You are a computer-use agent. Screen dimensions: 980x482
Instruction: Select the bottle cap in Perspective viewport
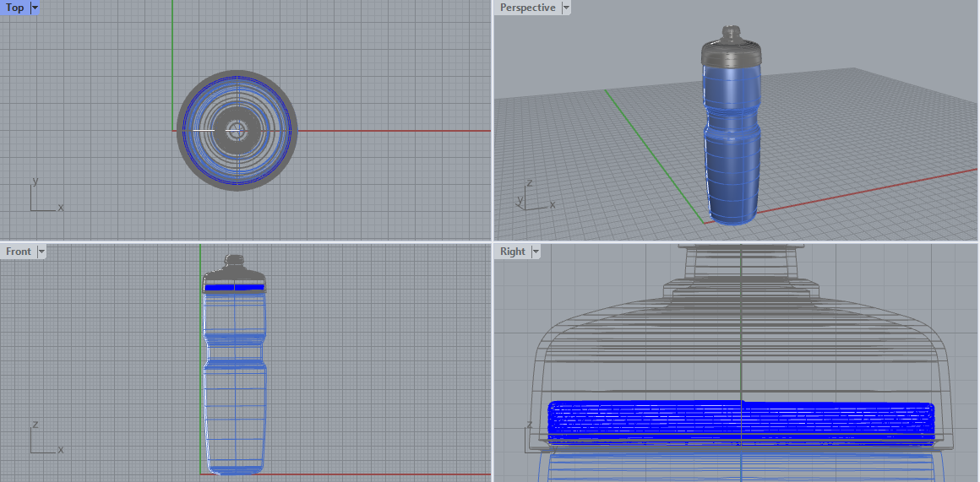pos(731,46)
